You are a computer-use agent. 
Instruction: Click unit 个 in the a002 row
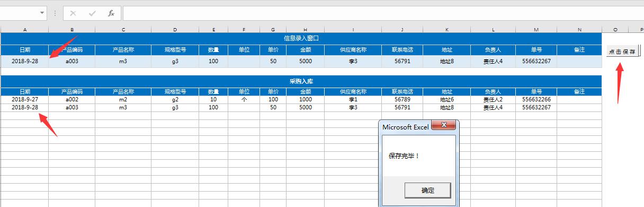click(x=244, y=99)
